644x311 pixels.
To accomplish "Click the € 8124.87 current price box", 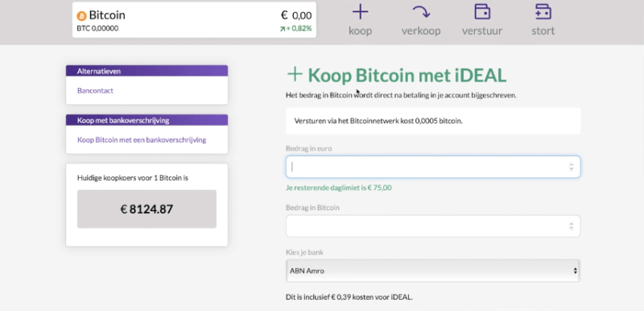I will pos(147,209).
